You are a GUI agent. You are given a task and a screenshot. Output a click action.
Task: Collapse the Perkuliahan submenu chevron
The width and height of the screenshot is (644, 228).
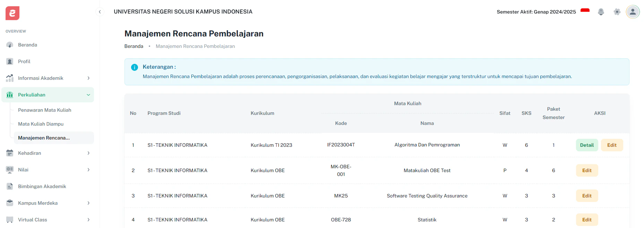click(88, 95)
